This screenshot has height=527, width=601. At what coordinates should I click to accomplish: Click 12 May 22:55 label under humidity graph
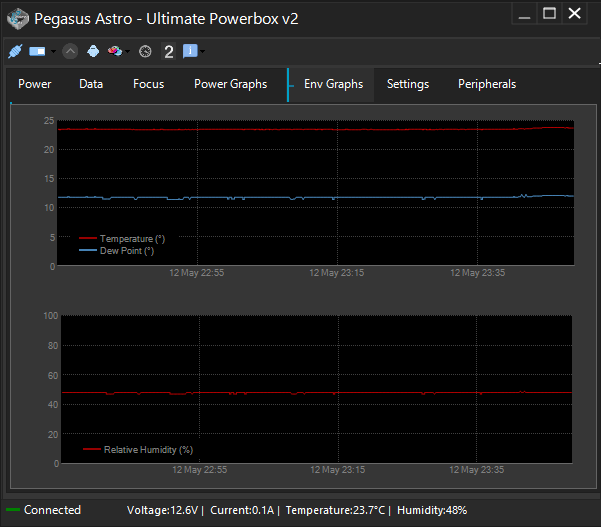coord(200,470)
